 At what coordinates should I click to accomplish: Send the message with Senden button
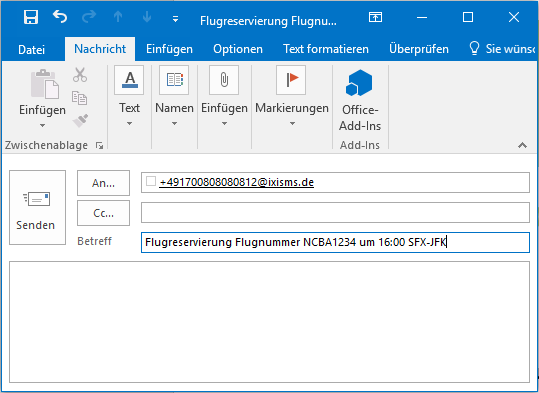(x=37, y=208)
